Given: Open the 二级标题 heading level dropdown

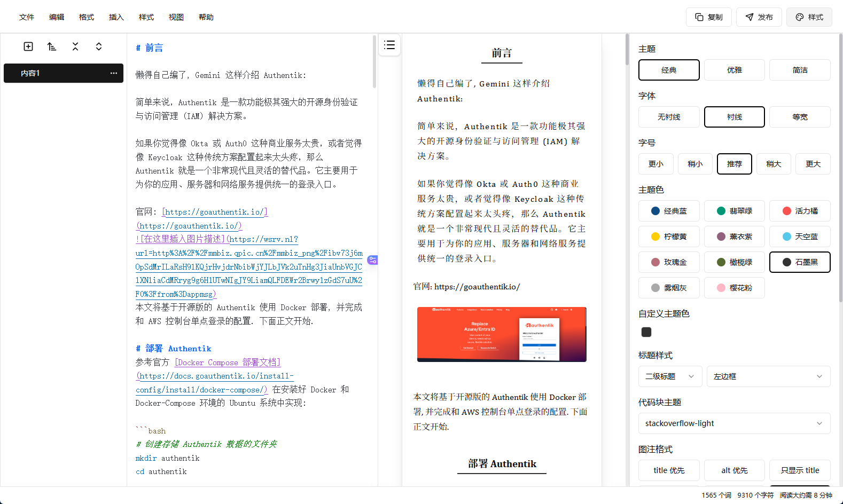Looking at the screenshot, I should (670, 376).
